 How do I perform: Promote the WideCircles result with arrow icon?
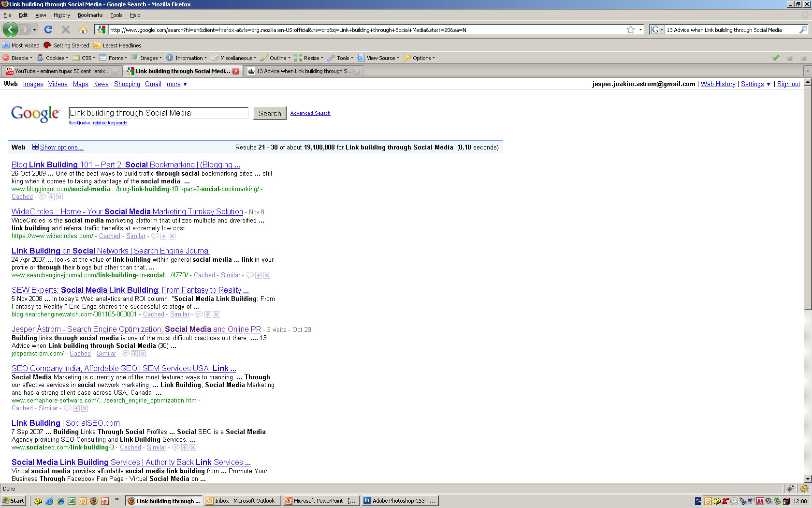pos(164,236)
